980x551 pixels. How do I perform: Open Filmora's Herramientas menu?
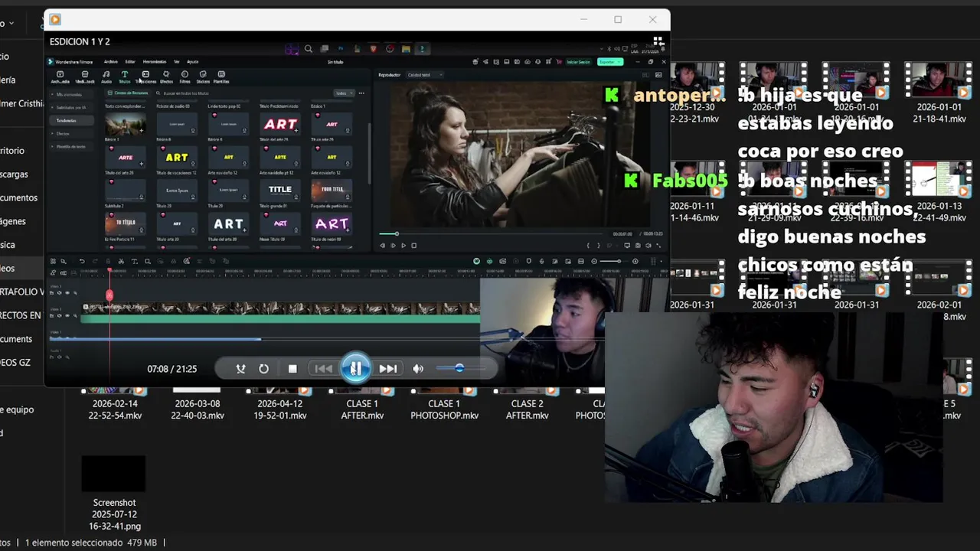click(x=155, y=61)
